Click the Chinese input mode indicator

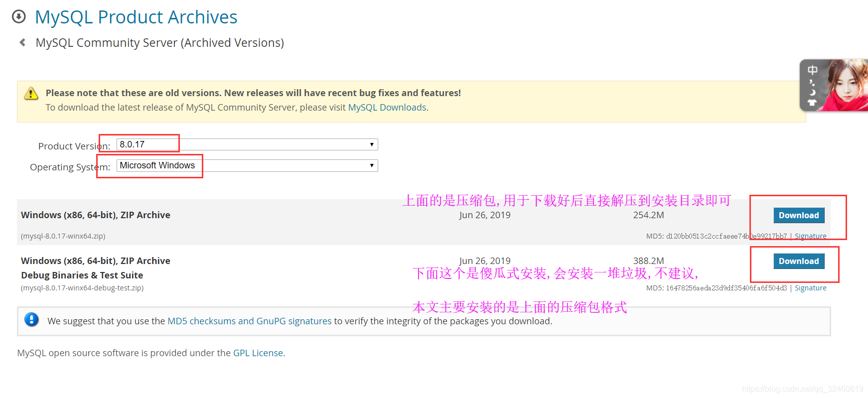[812, 70]
